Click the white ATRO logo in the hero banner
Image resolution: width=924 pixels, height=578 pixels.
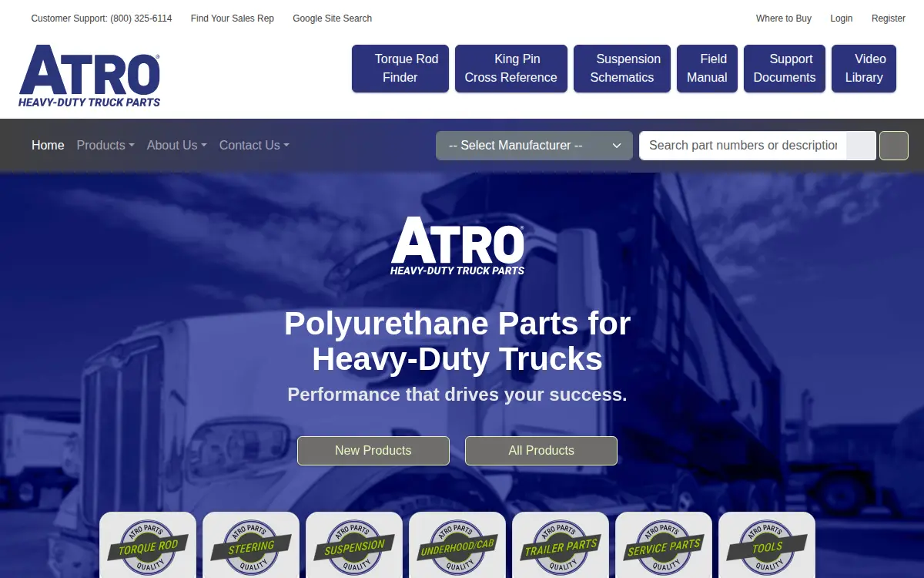pos(457,246)
